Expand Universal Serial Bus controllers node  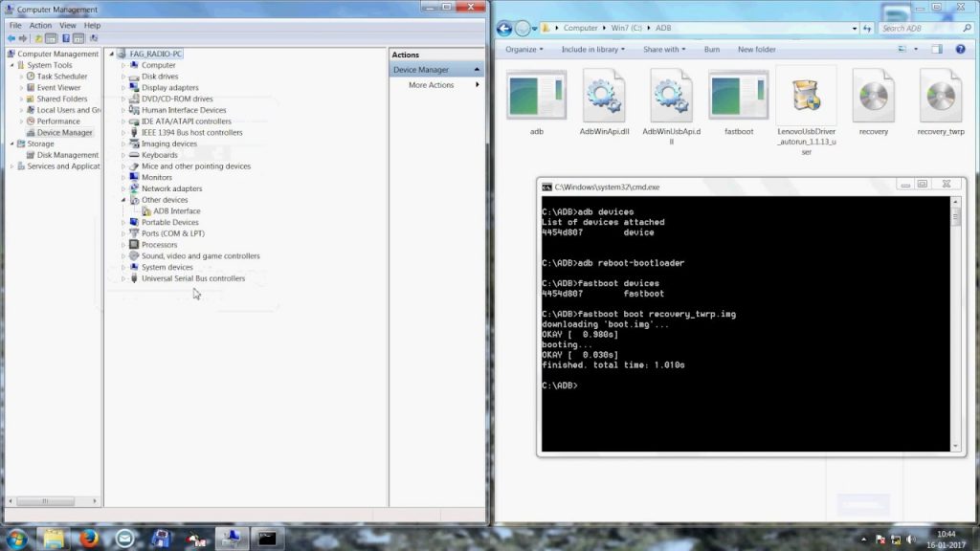click(x=123, y=278)
